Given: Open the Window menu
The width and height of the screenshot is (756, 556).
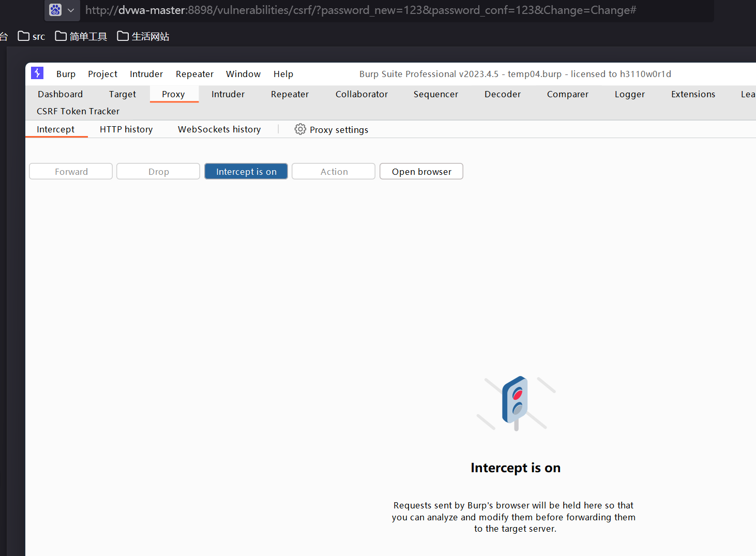Looking at the screenshot, I should coord(243,74).
